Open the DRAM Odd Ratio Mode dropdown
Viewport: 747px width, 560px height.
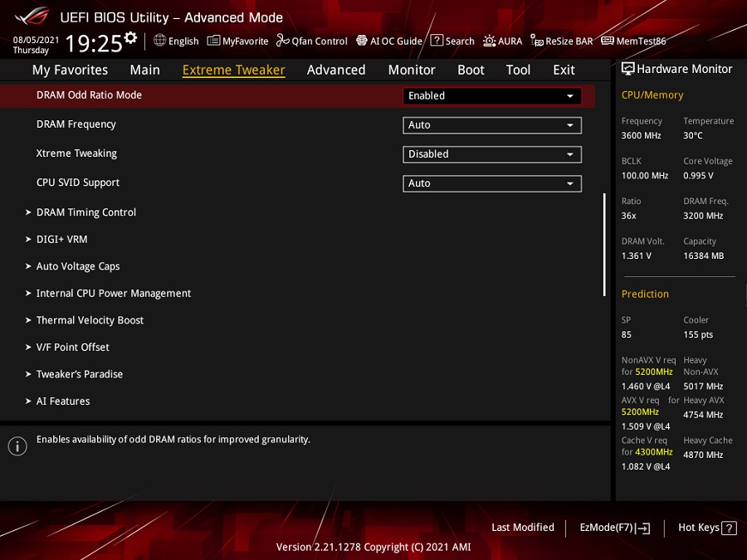[x=492, y=95]
